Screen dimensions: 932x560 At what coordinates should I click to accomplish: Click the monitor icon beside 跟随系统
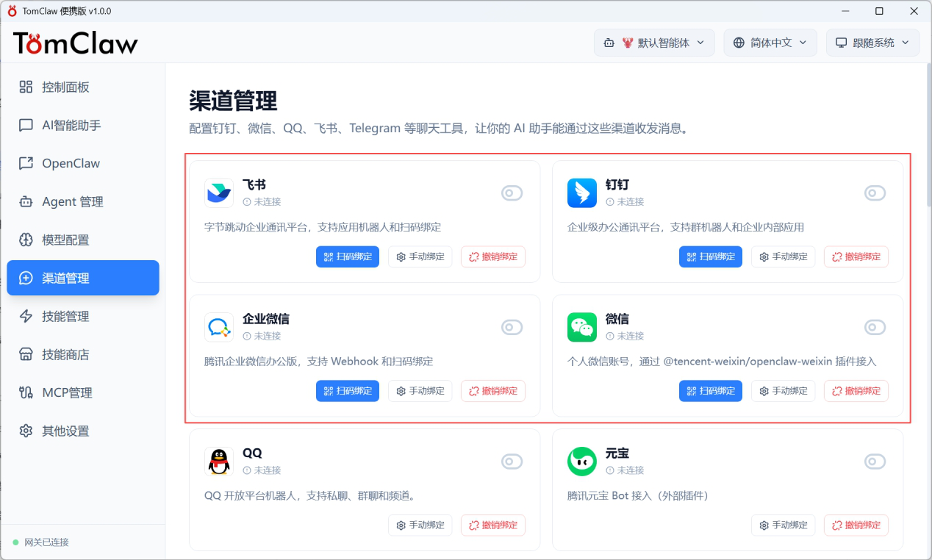click(842, 43)
